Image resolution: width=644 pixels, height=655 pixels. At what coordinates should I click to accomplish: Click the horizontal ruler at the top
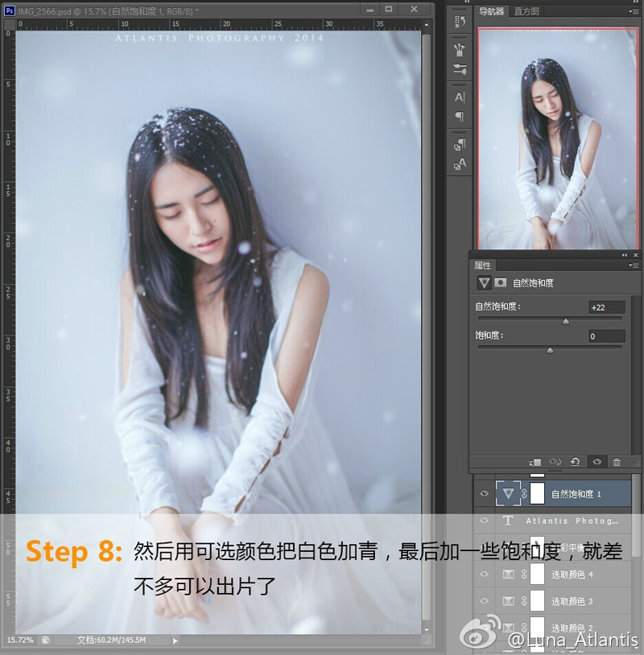point(218,25)
